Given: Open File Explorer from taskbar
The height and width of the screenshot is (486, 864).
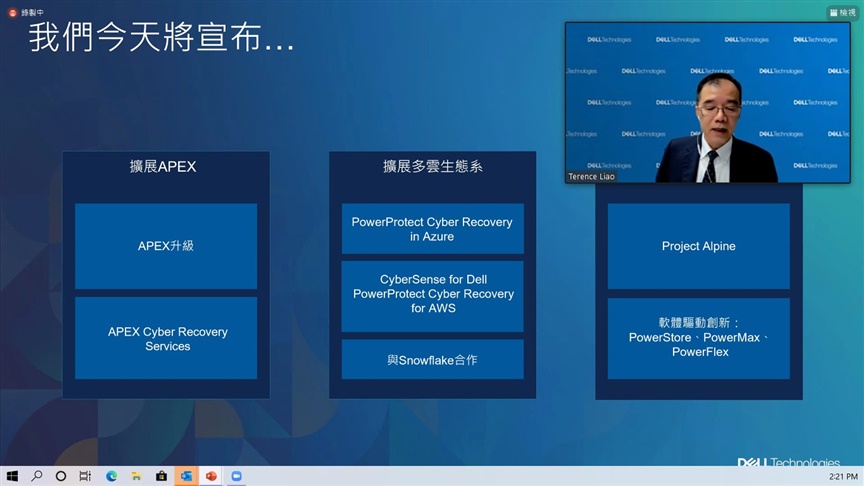Looking at the screenshot, I should 136,476.
